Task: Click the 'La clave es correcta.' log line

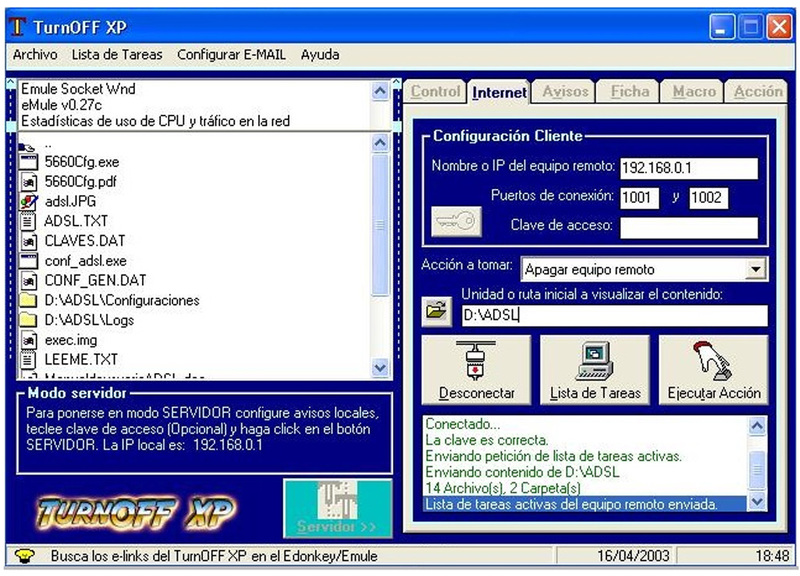Action: point(487,440)
